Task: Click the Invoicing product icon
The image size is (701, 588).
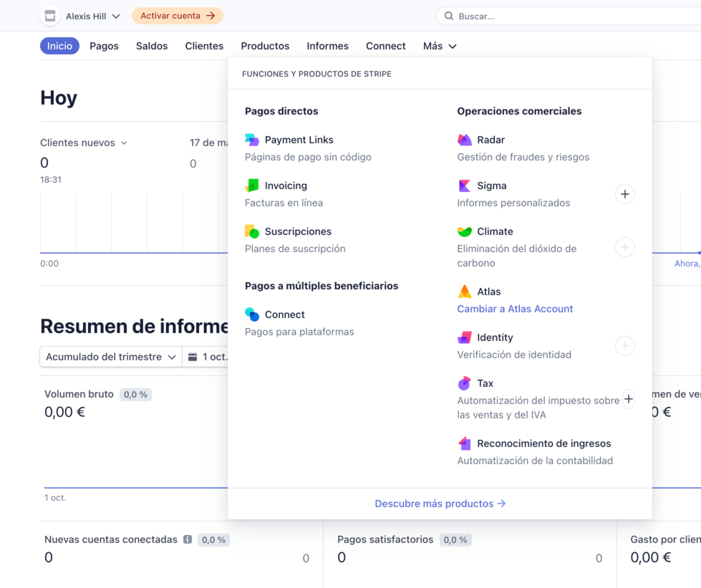Action: 251,185
